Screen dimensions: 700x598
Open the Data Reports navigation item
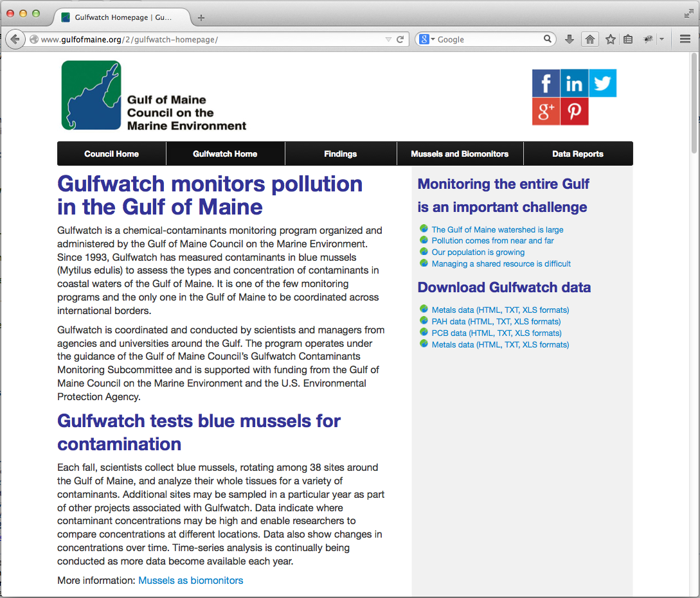coord(578,154)
